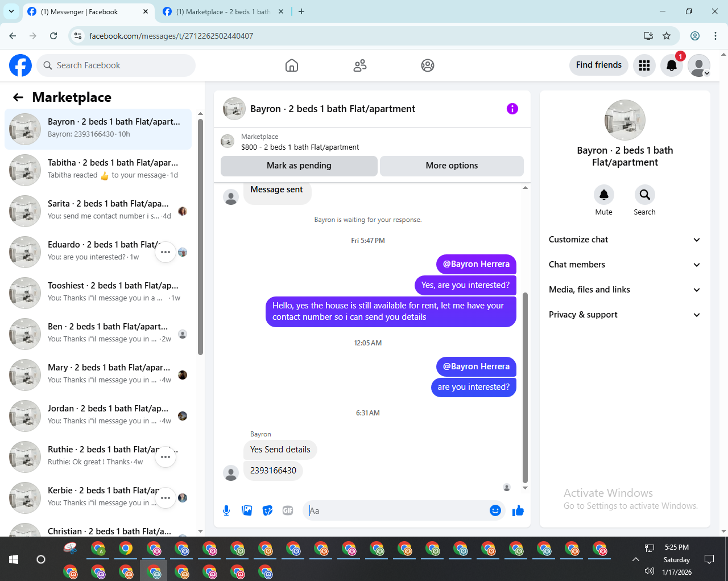Open the taskbar clock showing 5:25 PM

coord(677,559)
